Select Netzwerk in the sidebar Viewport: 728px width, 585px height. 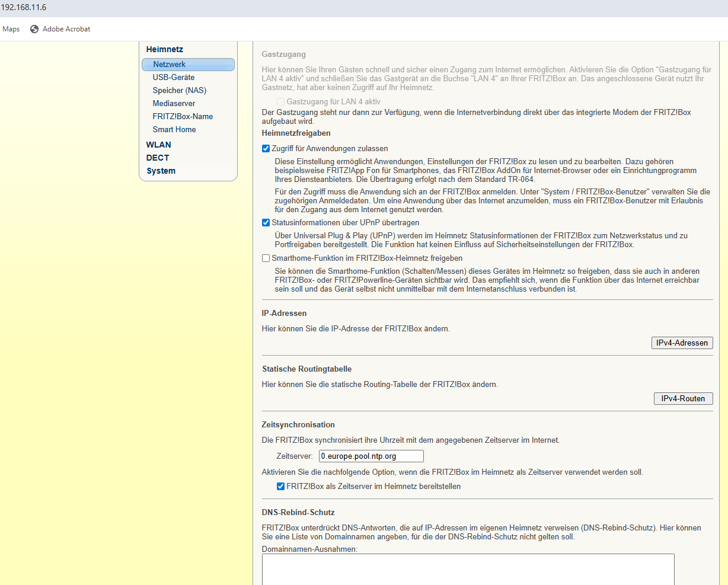coord(170,65)
